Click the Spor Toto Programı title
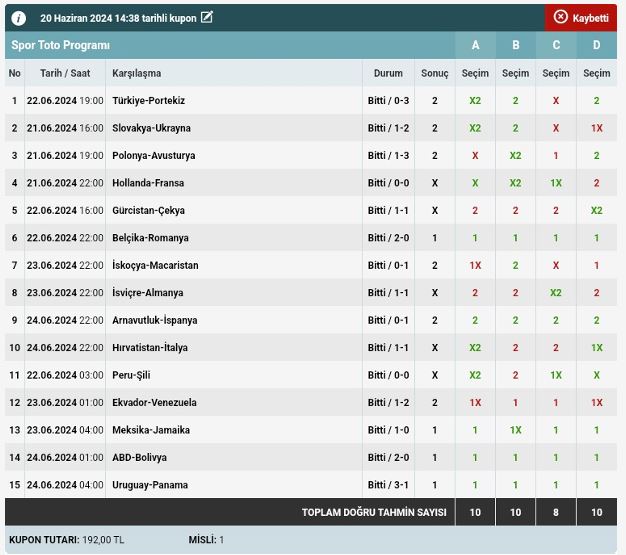This screenshot has width=626, height=555. 60,45
